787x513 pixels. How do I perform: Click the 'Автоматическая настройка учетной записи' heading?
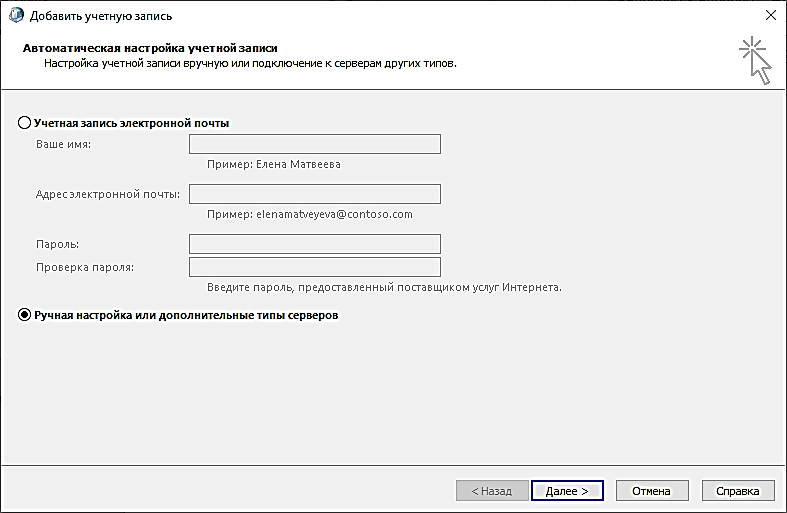coord(150,48)
